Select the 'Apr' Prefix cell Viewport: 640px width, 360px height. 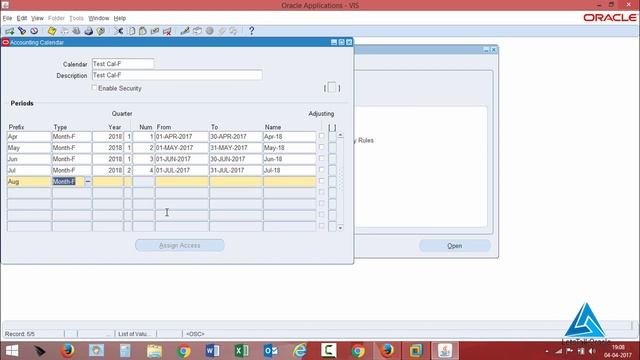(x=29, y=136)
